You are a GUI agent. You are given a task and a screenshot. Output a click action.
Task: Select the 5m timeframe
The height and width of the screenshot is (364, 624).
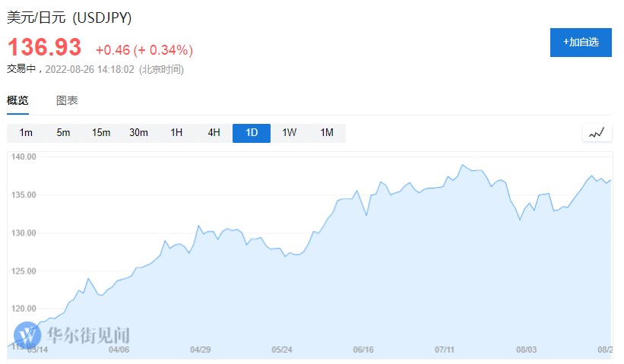[63, 133]
